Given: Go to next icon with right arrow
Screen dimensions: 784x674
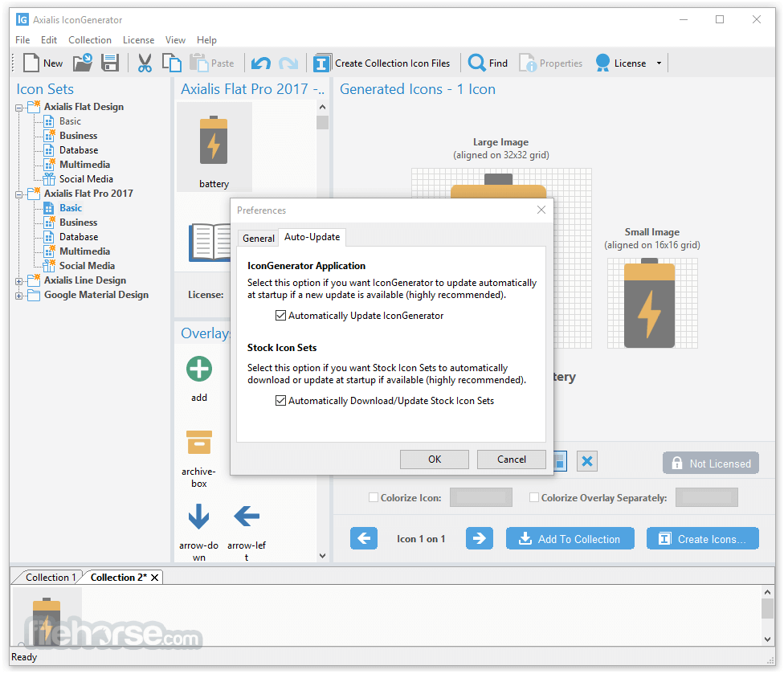Looking at the screenshot, I should click(x=480, y=538).
